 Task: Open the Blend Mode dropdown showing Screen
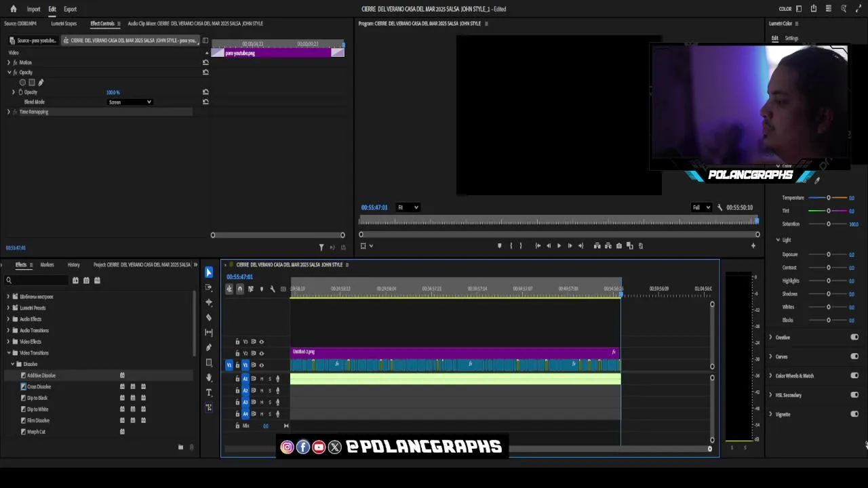pyautogui.click(x=130, y=102)
